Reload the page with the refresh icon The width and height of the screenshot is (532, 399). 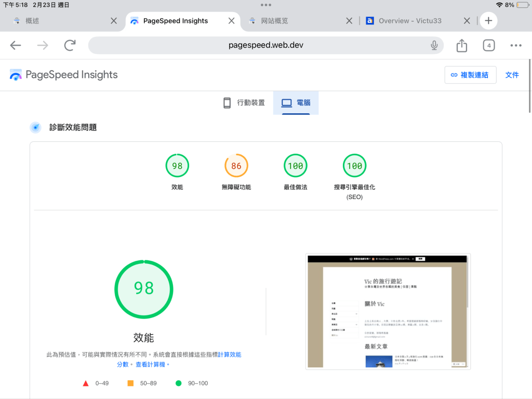pyautogui.click(x=70, y=46)
